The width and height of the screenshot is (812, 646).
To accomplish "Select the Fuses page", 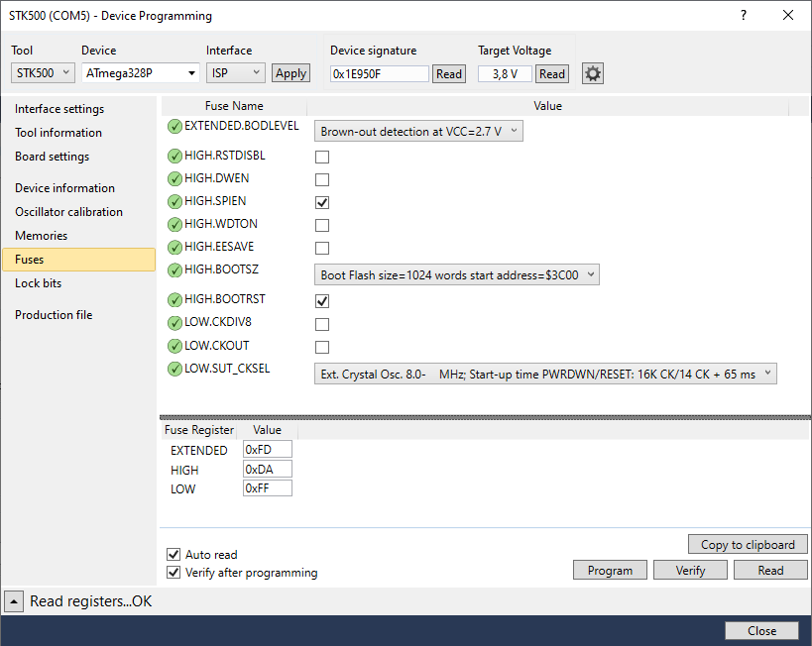I will click(78, 260).
